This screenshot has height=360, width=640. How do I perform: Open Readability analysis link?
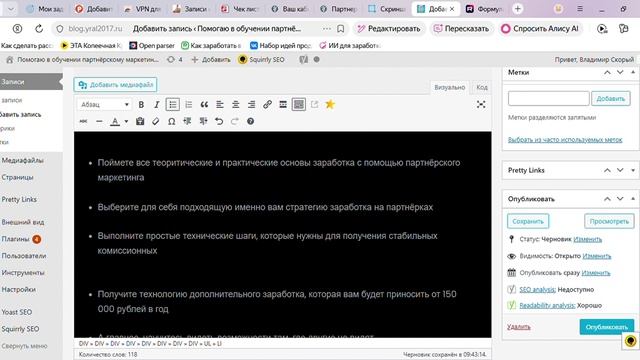(x=547, y=305)
